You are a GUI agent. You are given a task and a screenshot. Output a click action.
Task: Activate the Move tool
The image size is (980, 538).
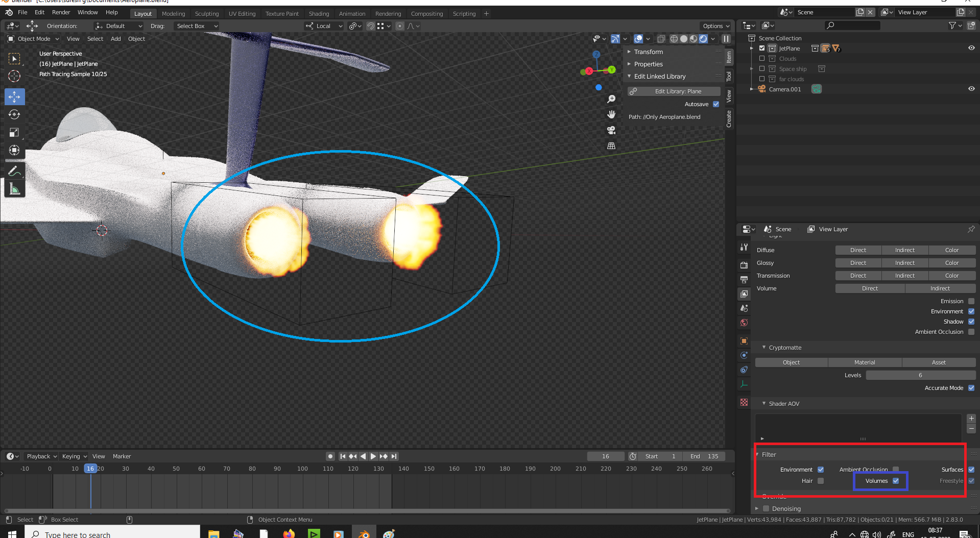[x=14, y=96]
